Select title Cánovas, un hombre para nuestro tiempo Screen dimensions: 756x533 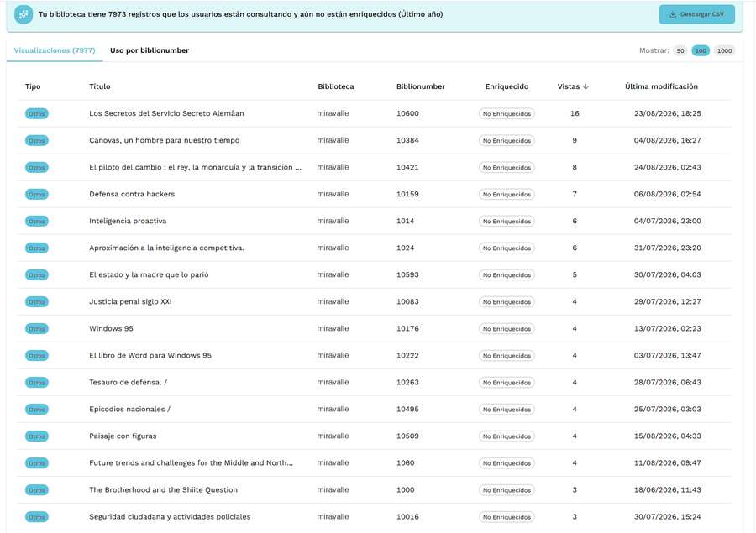(164, 140)
